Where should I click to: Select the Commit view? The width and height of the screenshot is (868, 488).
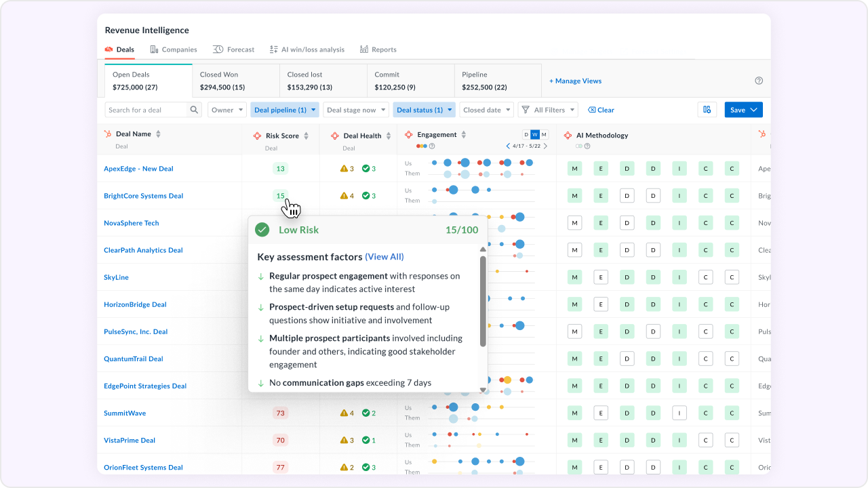click(411, 81)
